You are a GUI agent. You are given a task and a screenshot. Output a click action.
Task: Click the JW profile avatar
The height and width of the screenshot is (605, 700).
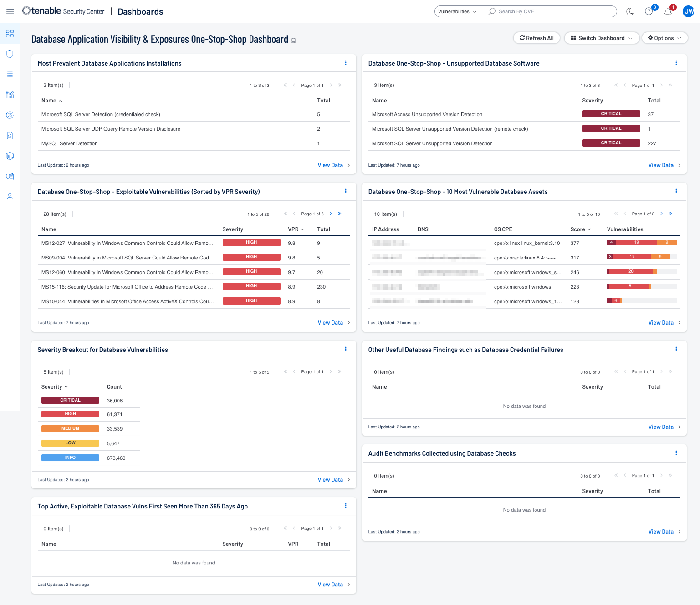pos(688,11)
